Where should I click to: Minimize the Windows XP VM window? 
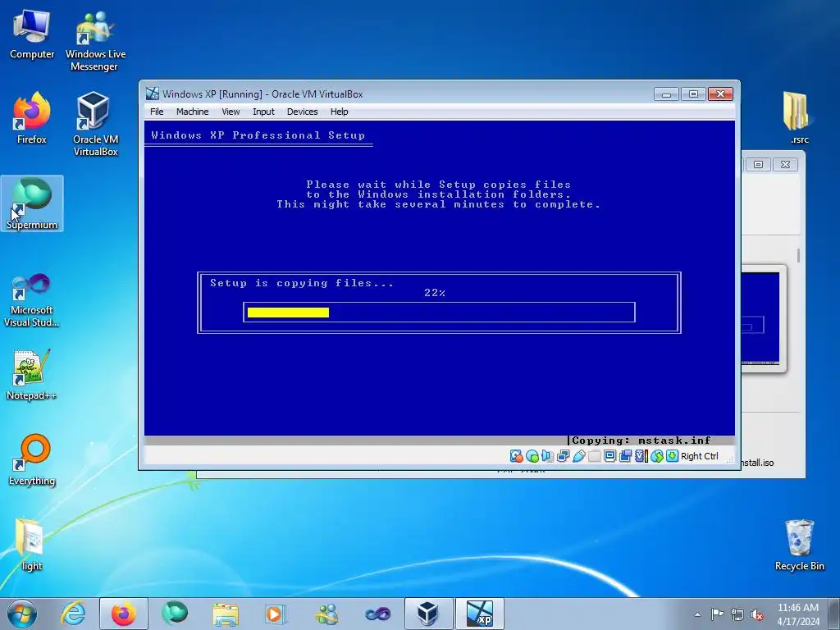pos(666,94)
